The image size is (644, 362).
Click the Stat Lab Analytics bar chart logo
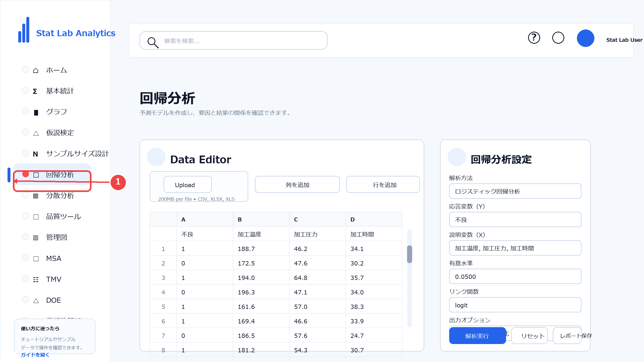[24, 30]
